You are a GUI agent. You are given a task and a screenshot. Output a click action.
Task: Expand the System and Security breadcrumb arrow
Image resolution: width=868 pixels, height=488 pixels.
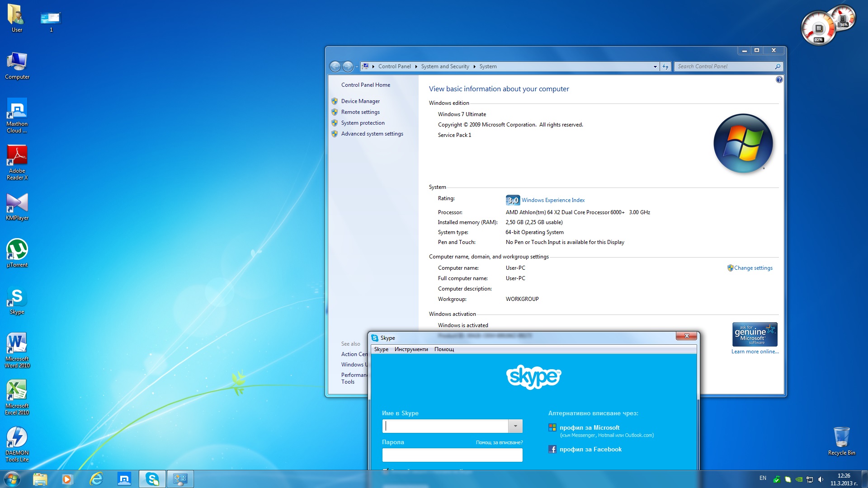point(474,66)
